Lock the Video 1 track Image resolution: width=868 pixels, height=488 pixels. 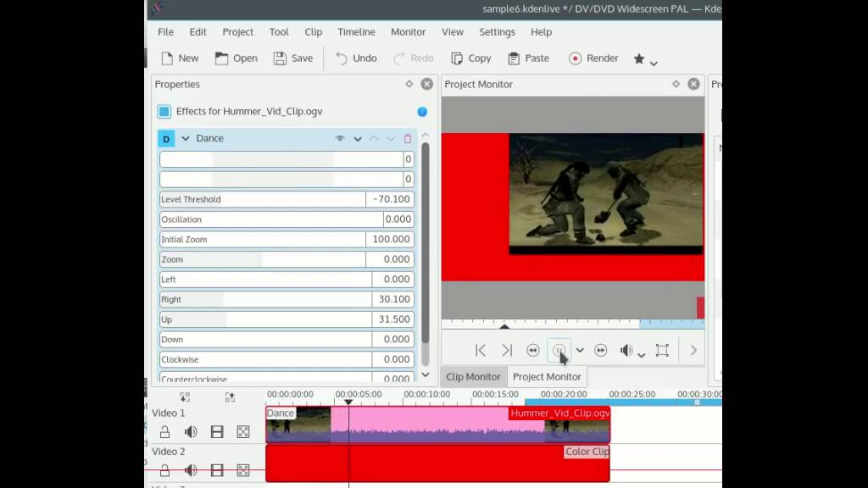tap(165, 431)
